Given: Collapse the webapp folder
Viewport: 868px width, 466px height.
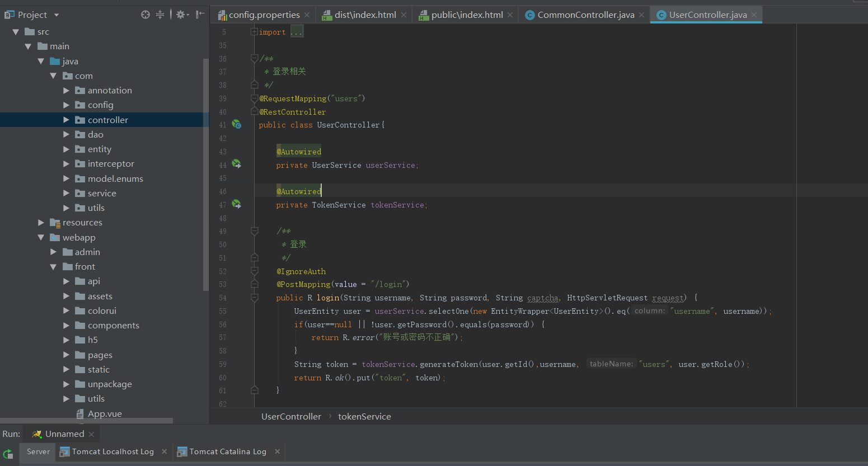Looking at the screenshot, I should pyautogui.click(x=41, y=237).
